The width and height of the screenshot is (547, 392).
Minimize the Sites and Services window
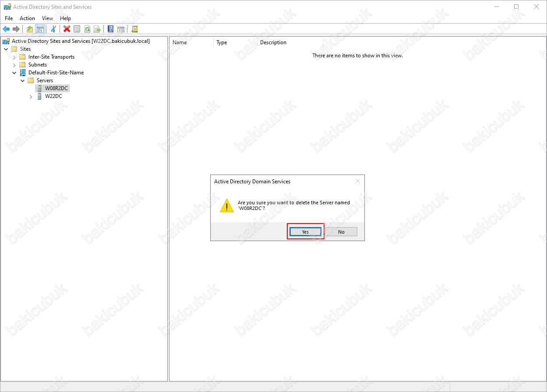pos(496,7)
